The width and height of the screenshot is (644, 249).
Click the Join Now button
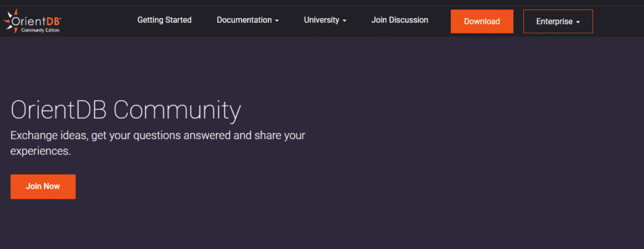(x=43, y=187)
